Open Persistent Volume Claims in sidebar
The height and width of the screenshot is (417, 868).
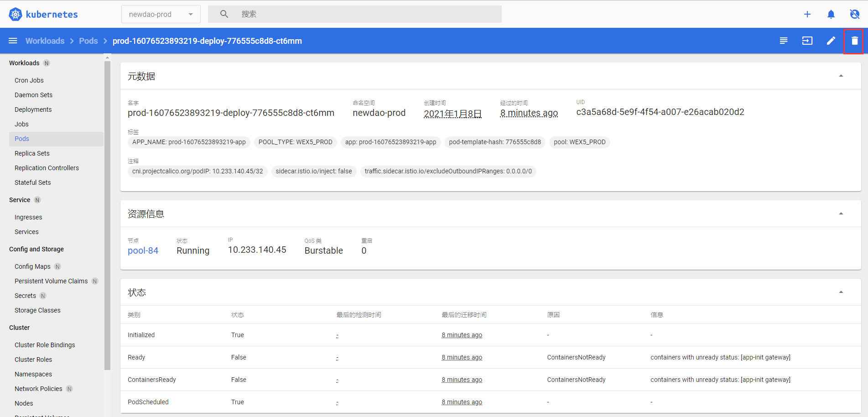51,281
